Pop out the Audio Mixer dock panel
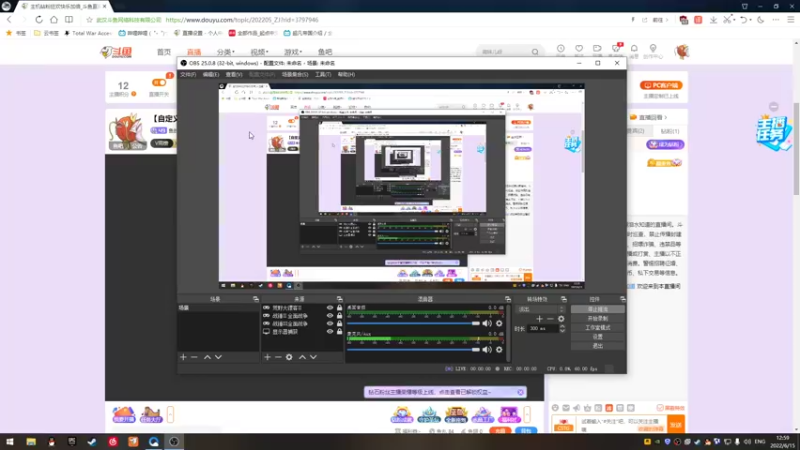 tap(508, 299)
